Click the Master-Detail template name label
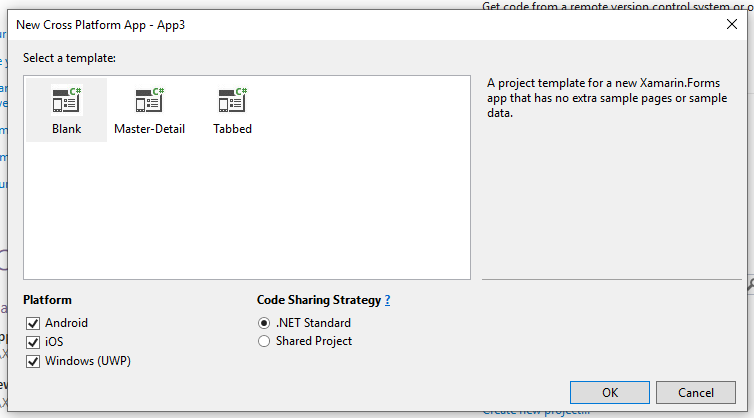This screenshot has height=418, width=754. [x=150, y=129]
